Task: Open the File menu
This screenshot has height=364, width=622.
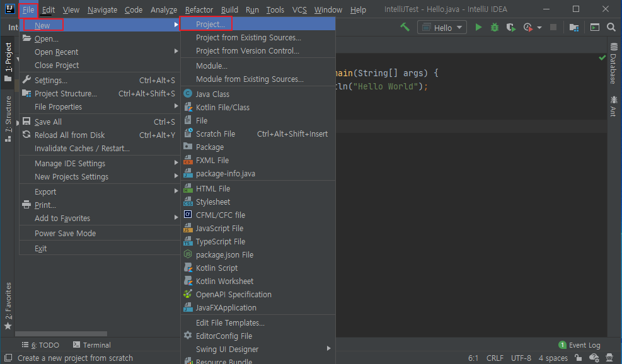Action: pos(28,9)
